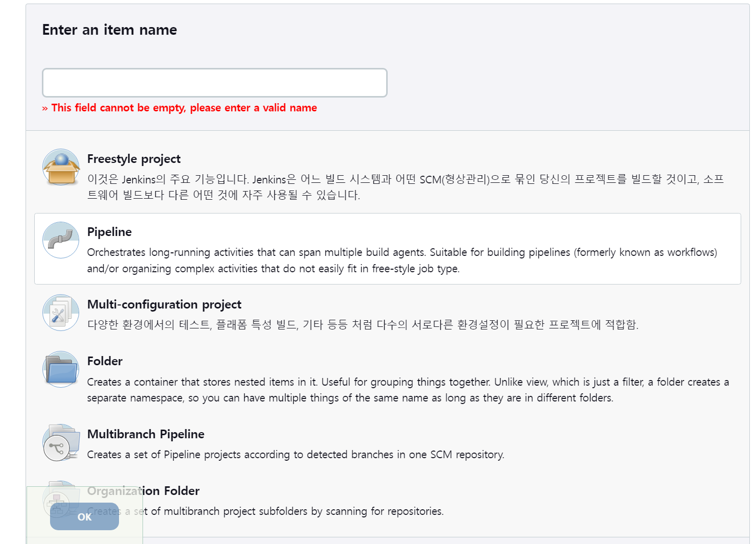Screen dimensions: 756x544
Task: Click the Multi-configuration project tools icon
Action: 61,313
